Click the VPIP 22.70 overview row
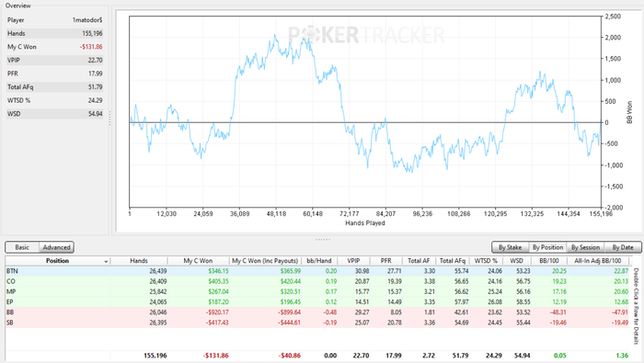 pyautogui.click(x=54, y=61)
